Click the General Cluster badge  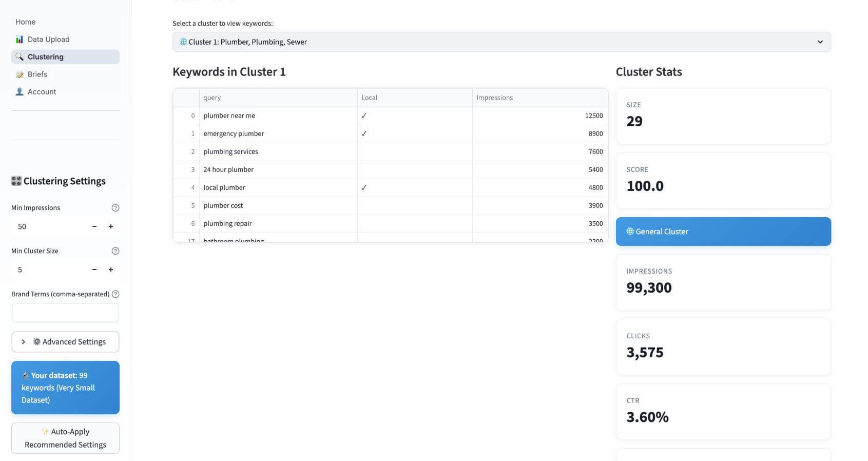coord(723,232)
